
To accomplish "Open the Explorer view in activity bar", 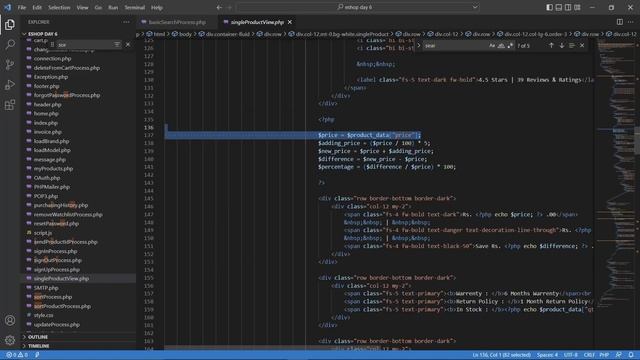I will click(10, 24).
